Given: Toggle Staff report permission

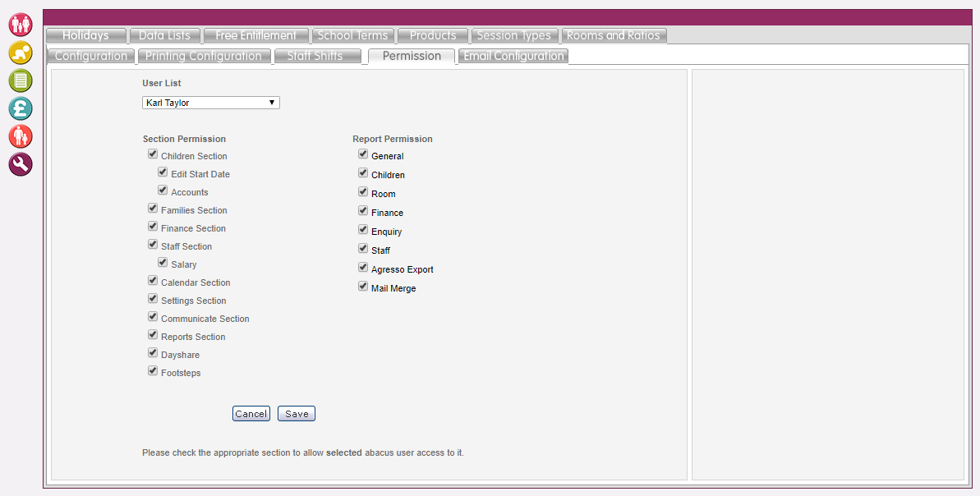Looking at the screenshot, I should tap(362, 249).
